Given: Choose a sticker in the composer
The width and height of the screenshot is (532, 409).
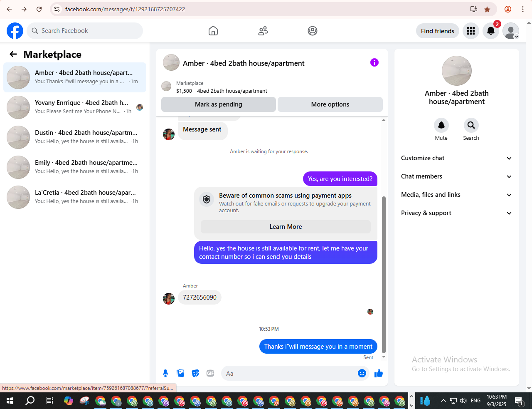Looking at the screenshot, I should [x=195, y=373].
